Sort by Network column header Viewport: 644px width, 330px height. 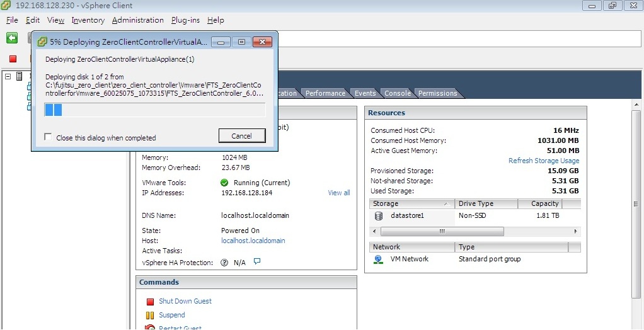point(412,247)
